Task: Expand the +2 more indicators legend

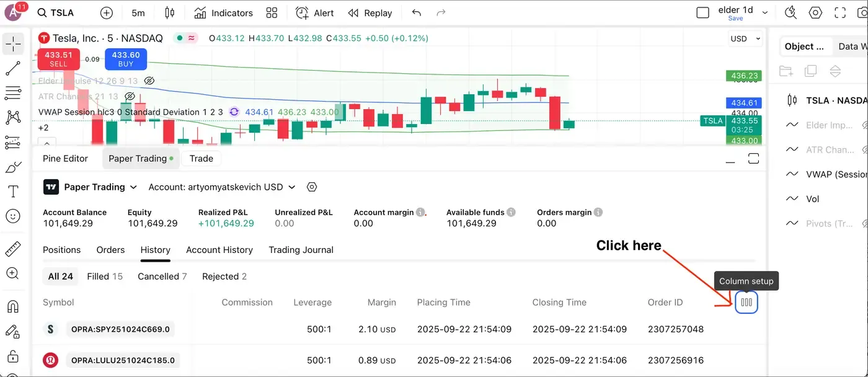Action: click(43, 128)
